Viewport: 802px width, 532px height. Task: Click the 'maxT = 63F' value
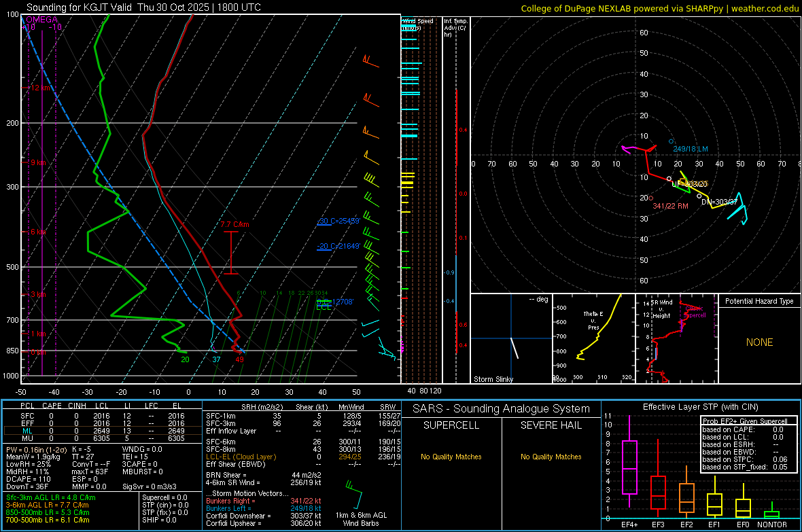tap(90, 472)
